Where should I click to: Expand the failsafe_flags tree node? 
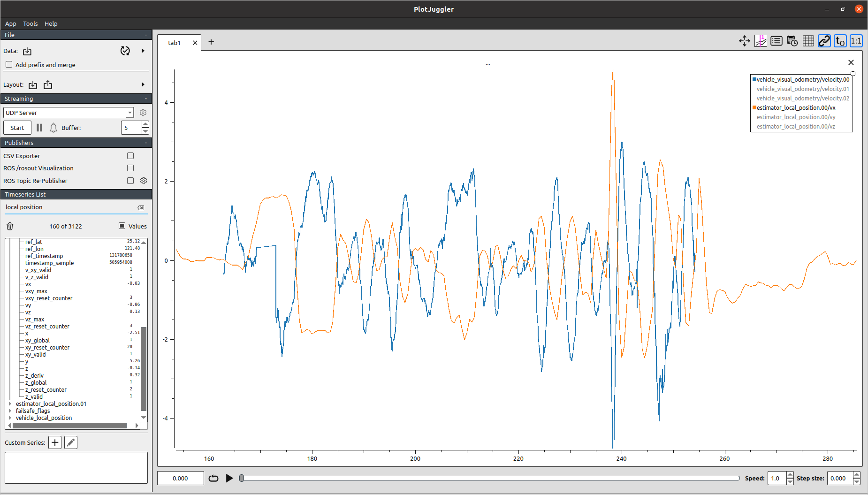pos(10,411)
